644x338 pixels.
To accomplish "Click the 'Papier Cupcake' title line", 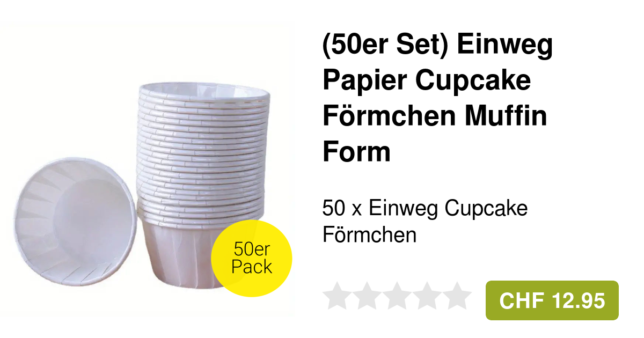I will pos(427,80).
